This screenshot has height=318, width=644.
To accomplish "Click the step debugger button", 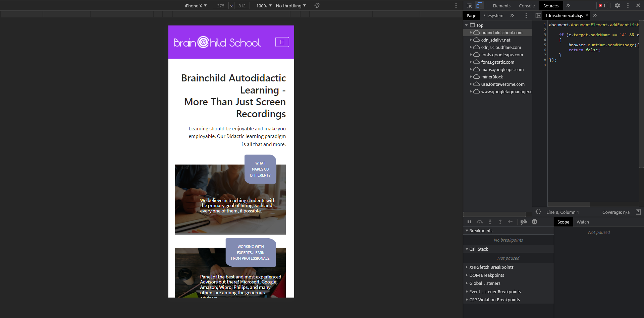I will 510,222.
